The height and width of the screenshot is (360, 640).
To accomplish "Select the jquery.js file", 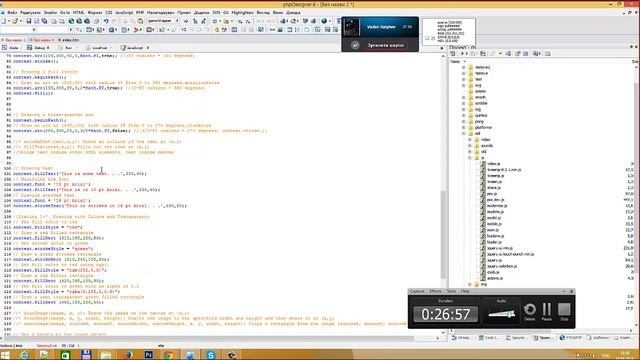I will click(494, 260).
